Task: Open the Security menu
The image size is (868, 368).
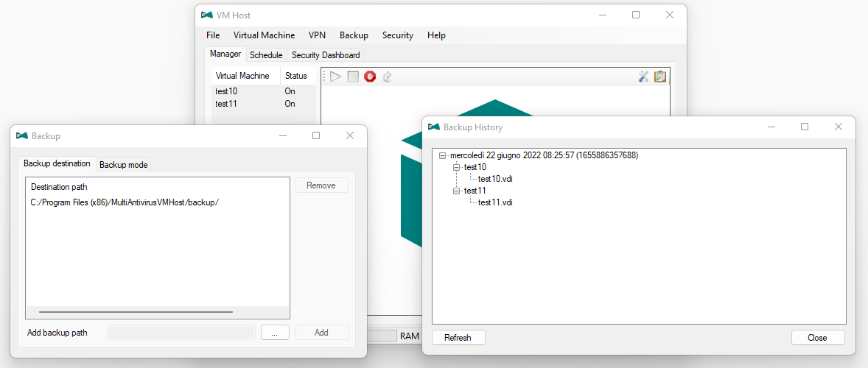Action: click(397, 35)
